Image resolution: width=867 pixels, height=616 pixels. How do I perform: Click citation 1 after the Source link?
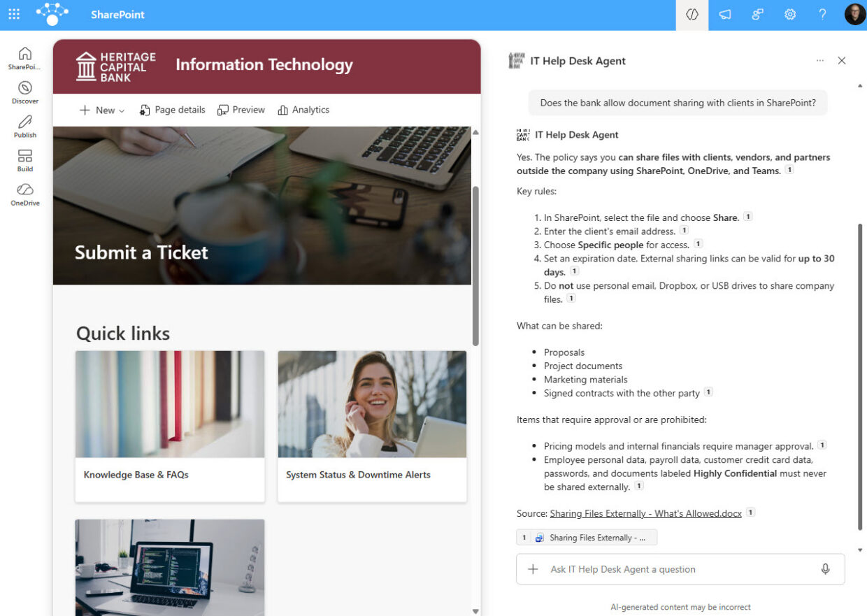(x=750, y=513)
